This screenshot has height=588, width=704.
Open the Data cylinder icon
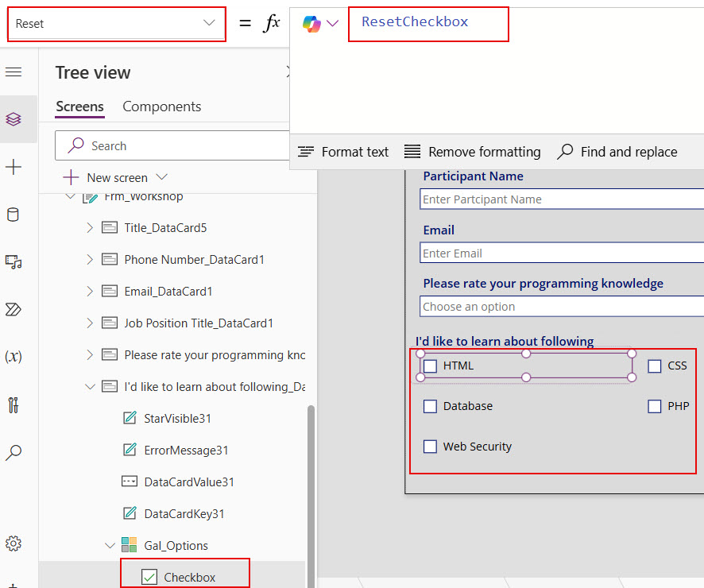coord(14,215)
